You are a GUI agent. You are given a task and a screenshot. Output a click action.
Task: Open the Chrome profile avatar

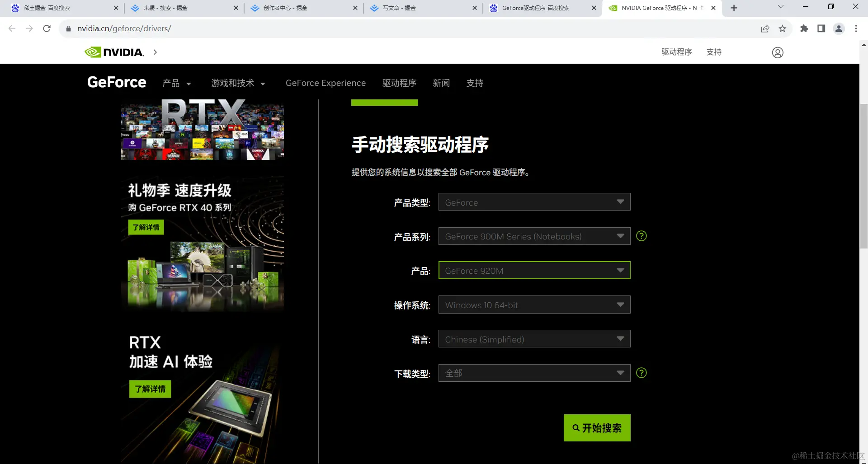pos(839,28)
